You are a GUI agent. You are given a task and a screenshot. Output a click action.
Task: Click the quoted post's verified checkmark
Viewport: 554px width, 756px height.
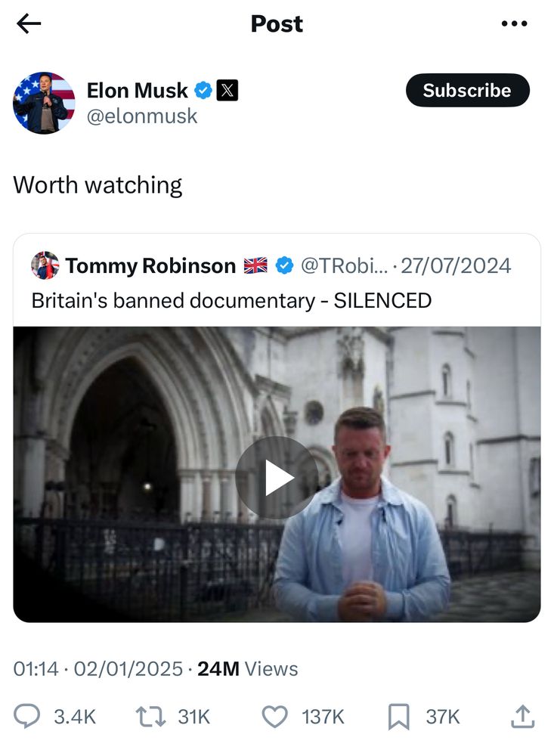point(284,266)
